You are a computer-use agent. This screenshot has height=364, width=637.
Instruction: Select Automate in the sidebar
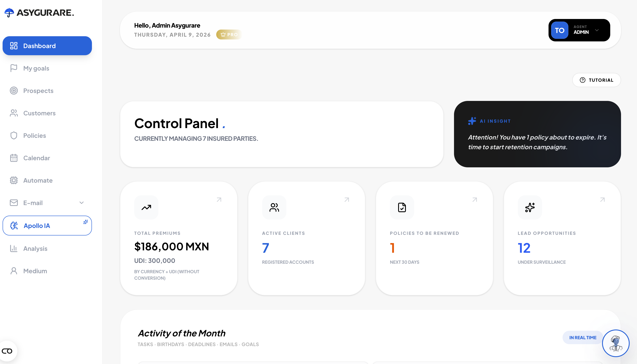coord(38,180)
